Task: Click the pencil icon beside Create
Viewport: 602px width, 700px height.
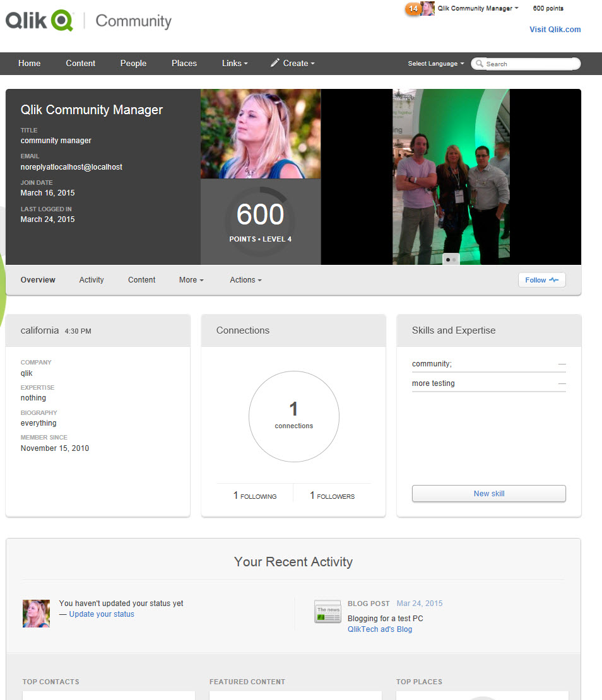Action: coord(274,63)
